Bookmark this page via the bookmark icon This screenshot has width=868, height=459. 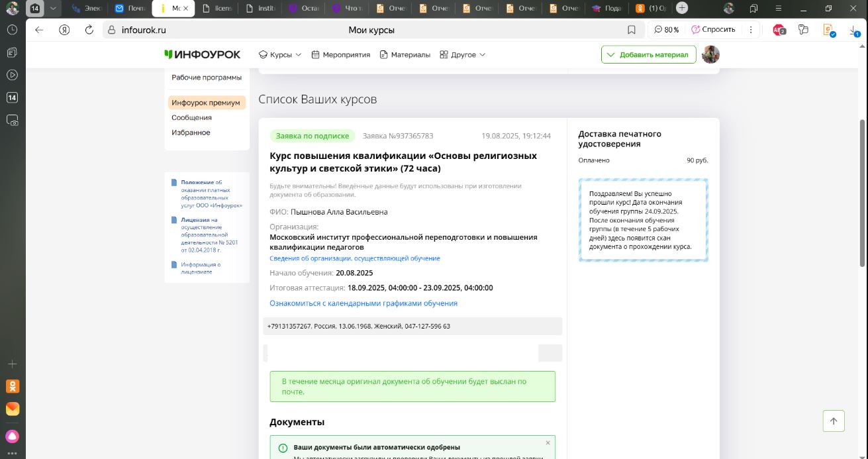click(x=631, y=30)
